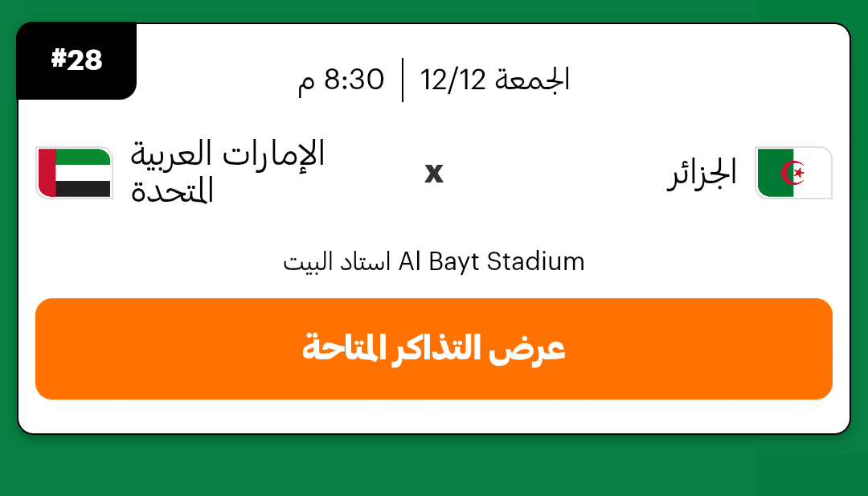
Task: Click the م time period marker
Action: coord(305,83)
